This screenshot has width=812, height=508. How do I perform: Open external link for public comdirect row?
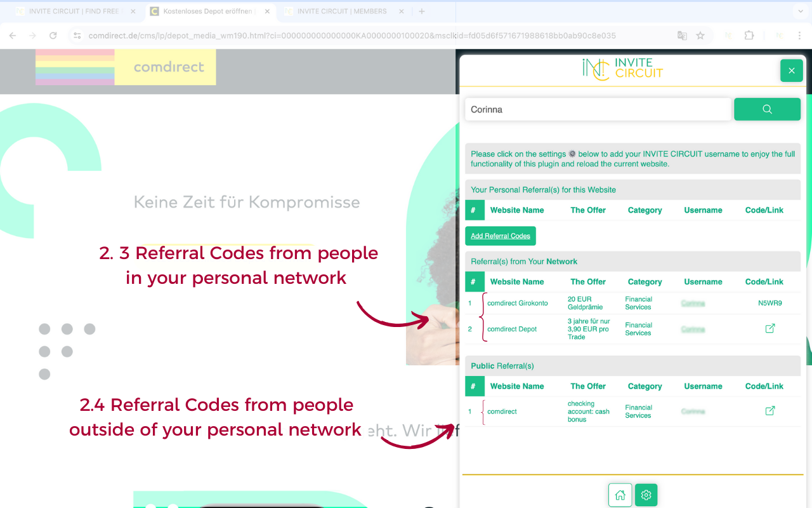(770, 411)
